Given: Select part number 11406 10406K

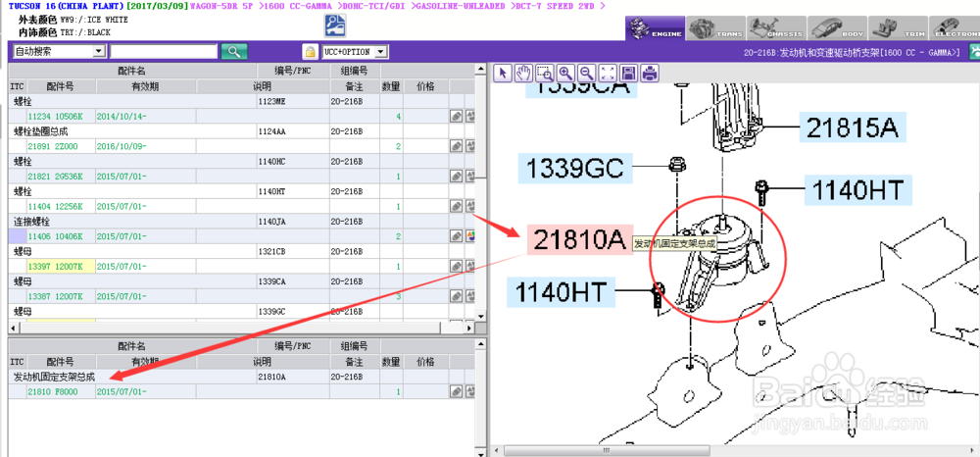Looking at the screenshot, I should pos(55,236).
